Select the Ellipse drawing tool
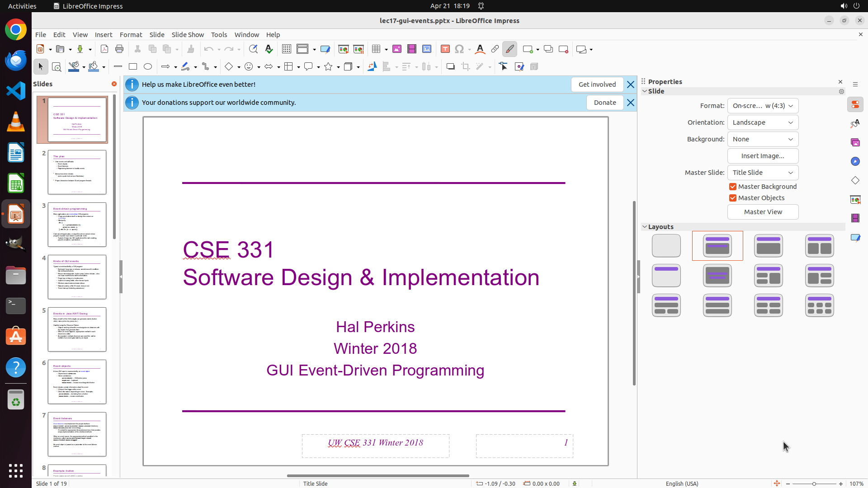868x488 pixels. (148, 67)
